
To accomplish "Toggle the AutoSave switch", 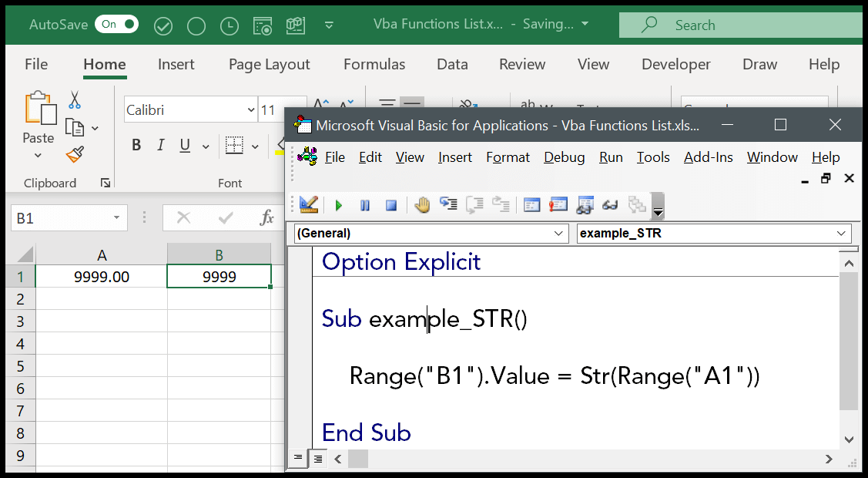I will pos(116,25).
